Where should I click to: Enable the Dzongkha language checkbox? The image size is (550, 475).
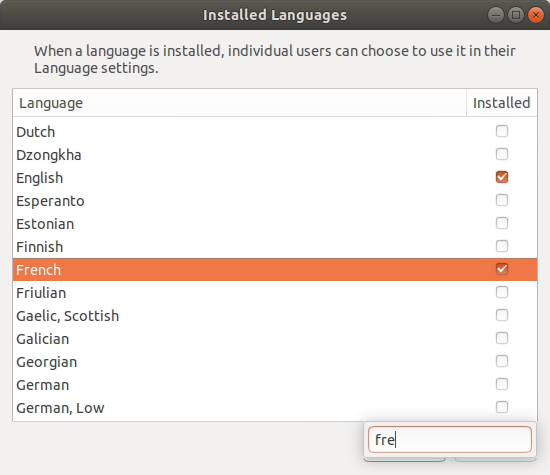click(502, 154)
